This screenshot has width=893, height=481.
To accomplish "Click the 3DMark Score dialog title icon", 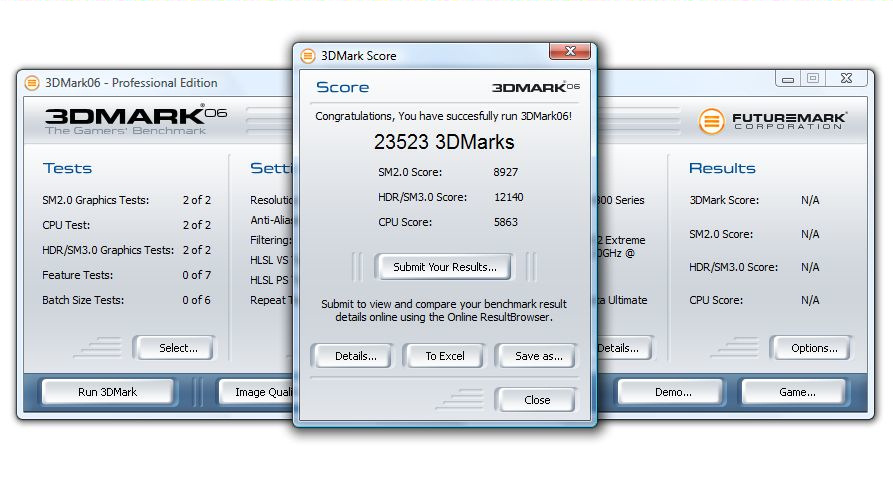I will (x=308, y=56).
